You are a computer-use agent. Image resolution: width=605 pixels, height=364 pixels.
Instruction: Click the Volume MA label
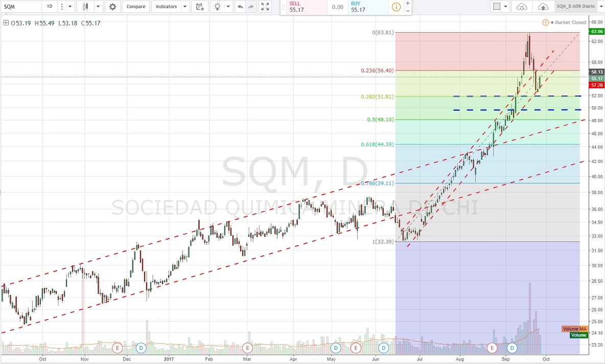pyautogui.click(x=574, y=329)
